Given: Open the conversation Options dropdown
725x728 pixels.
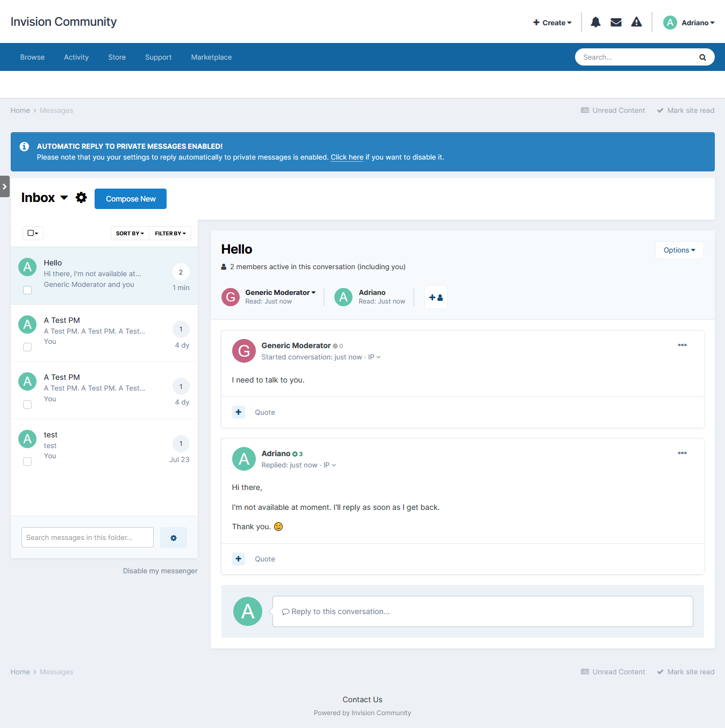Looking at the screenshot, I should point(679,250).
